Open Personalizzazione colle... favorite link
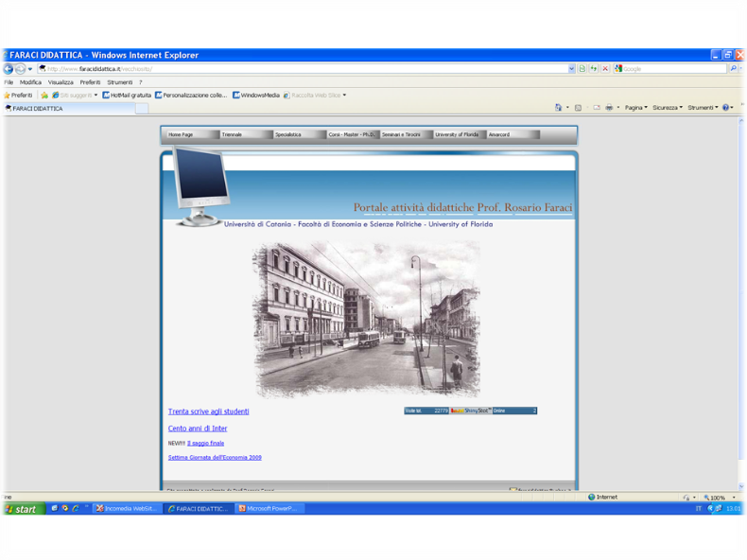The image size is (747, 560). [x=191, y=96]
